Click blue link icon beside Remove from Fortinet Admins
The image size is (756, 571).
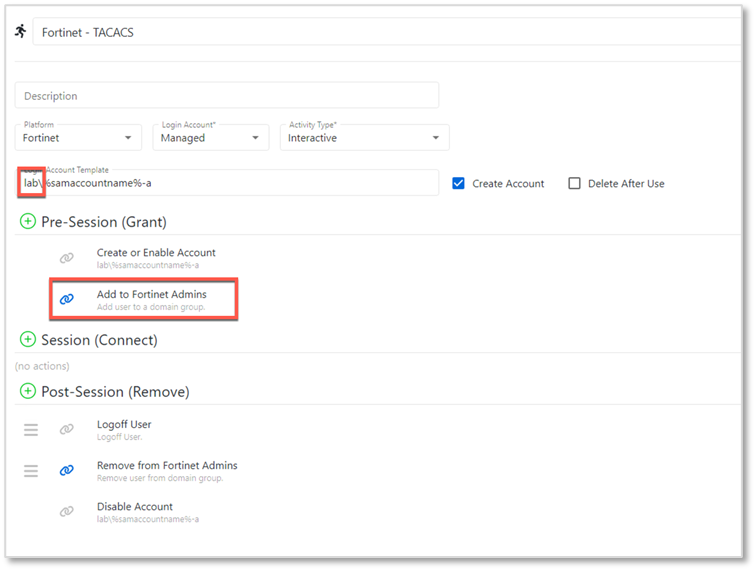click(x=67, y=470)
